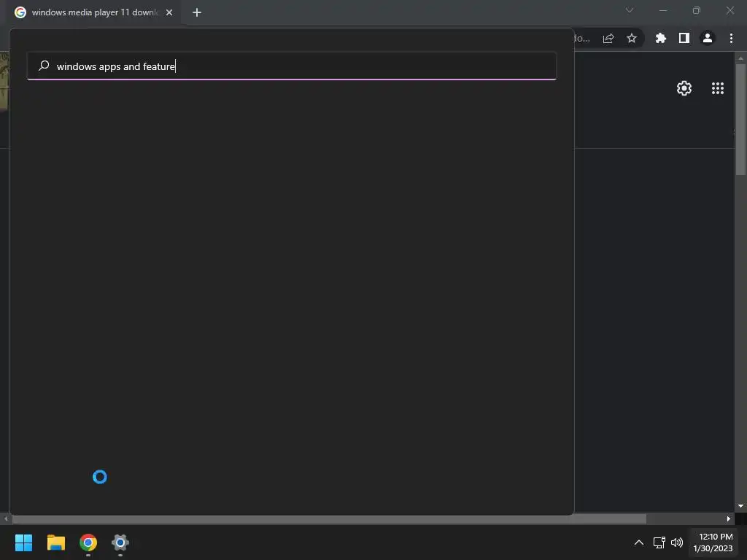Image resolution: width=747 pixels, height=560 pixels.
Task: Open the Settings app in taskbar
Action: [120, 542]
